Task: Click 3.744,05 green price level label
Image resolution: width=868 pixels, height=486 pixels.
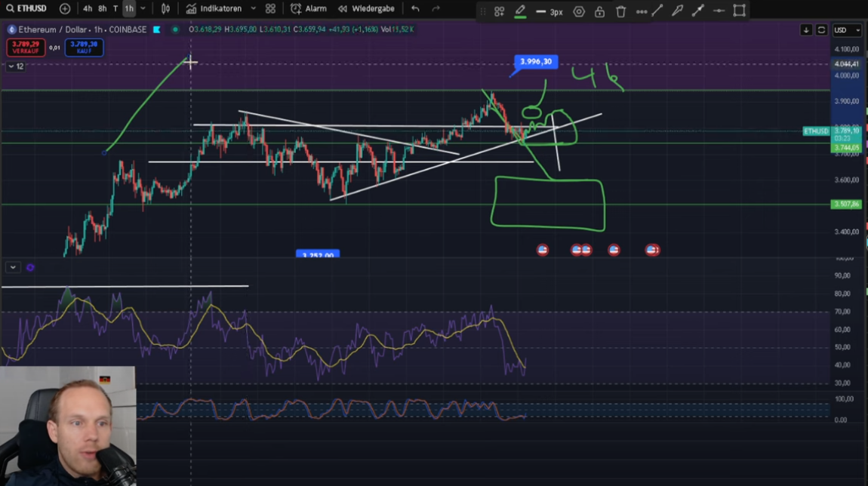Action: pos(846,148)
